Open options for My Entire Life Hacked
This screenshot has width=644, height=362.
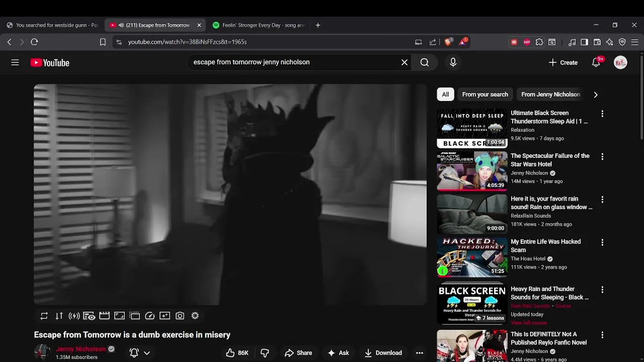coord(602,242)
